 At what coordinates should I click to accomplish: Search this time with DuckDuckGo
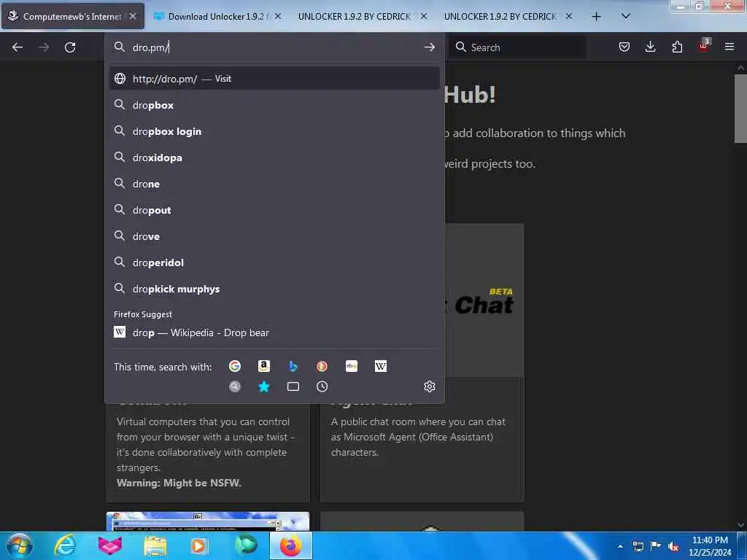[x=322, y=366]
